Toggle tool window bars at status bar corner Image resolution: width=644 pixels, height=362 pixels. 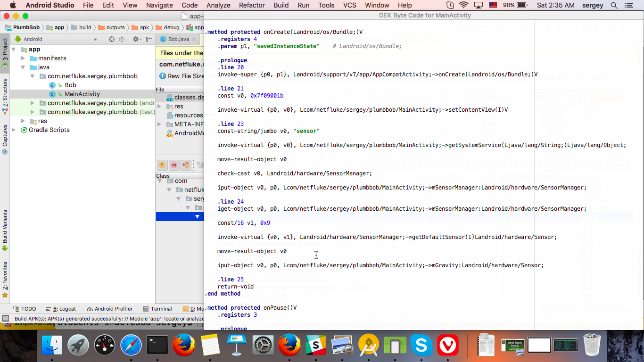pos(5,319)
